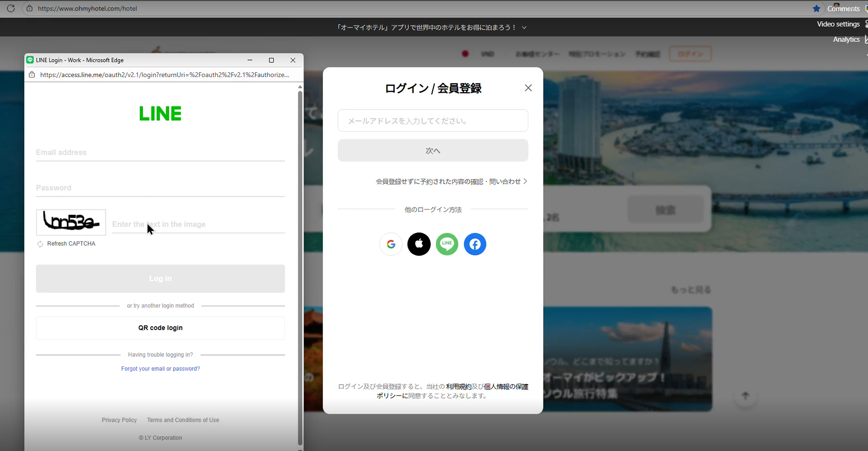Click the CAPTCHA text input field
The width and height of the screenshot is (868, 451).
point(198,225)
